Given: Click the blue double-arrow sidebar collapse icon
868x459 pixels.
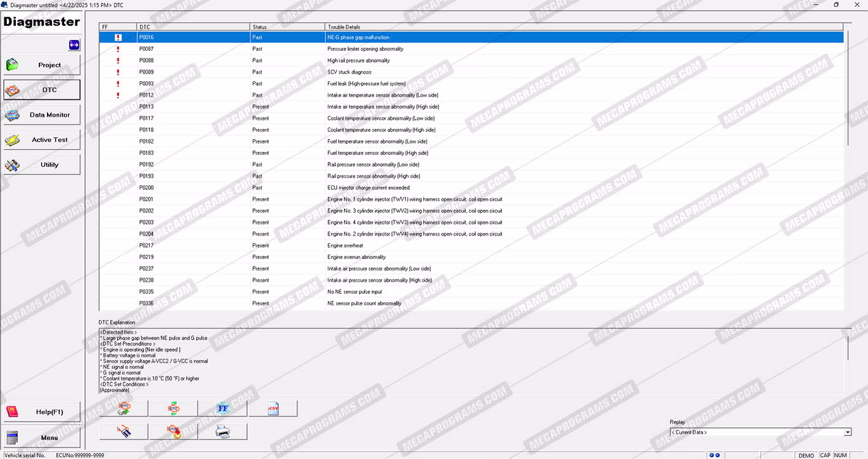Looking at the screenshot, I should point(74,45).
